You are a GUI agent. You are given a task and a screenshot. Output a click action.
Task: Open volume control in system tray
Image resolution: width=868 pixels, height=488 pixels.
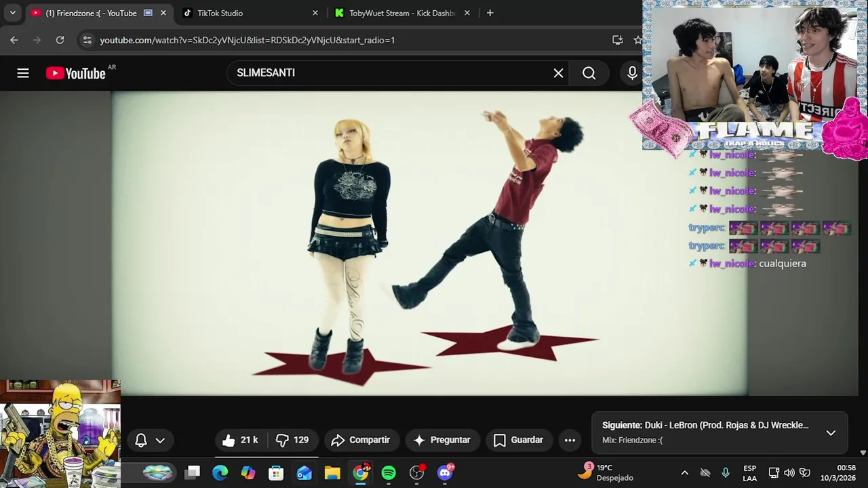point(789,472)
